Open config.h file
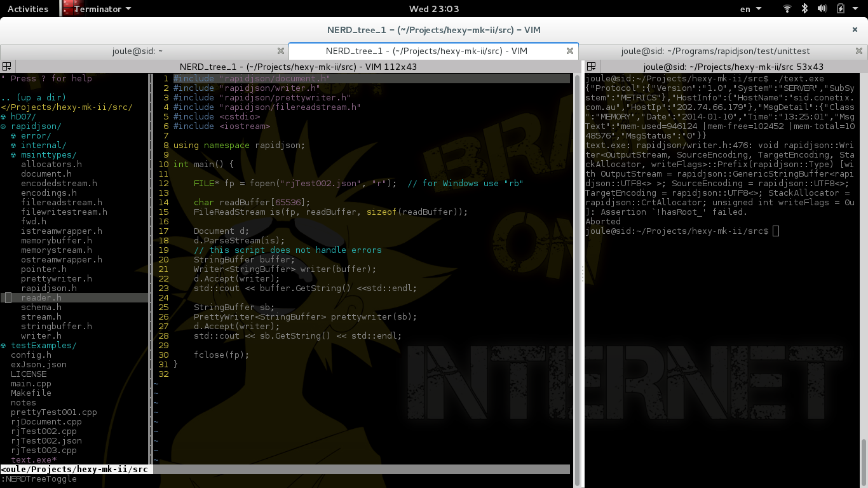868x488 pixels. click(31, 355)
